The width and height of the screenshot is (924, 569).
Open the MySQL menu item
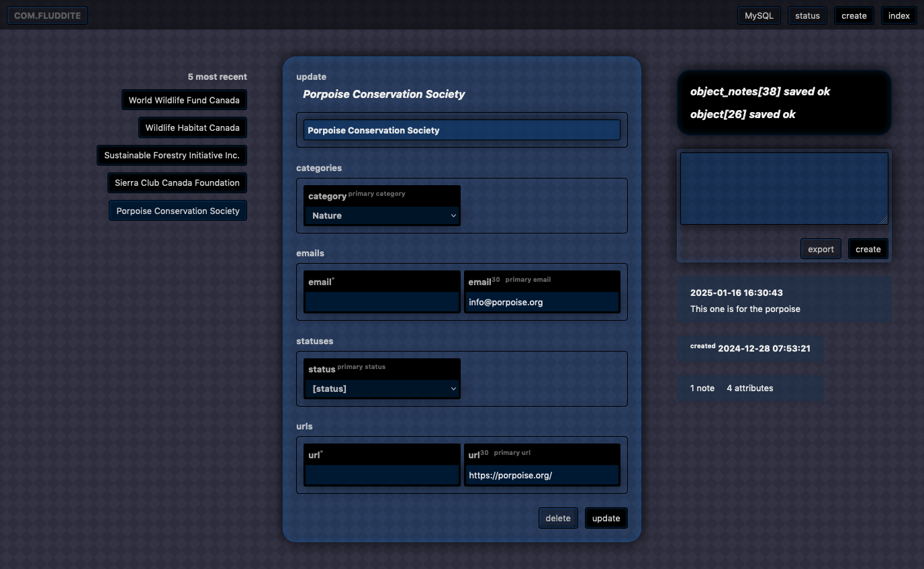click(x=759, y=15)
